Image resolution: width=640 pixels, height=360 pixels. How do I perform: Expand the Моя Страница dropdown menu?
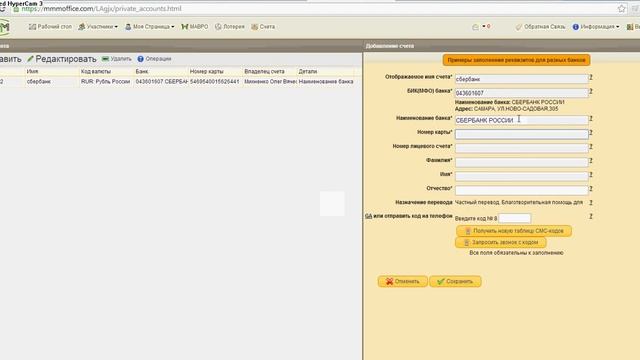150,27
